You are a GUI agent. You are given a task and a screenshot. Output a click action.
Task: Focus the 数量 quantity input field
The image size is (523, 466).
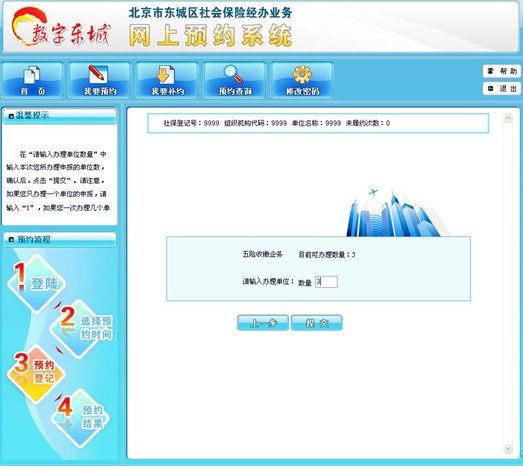[326, 282]
